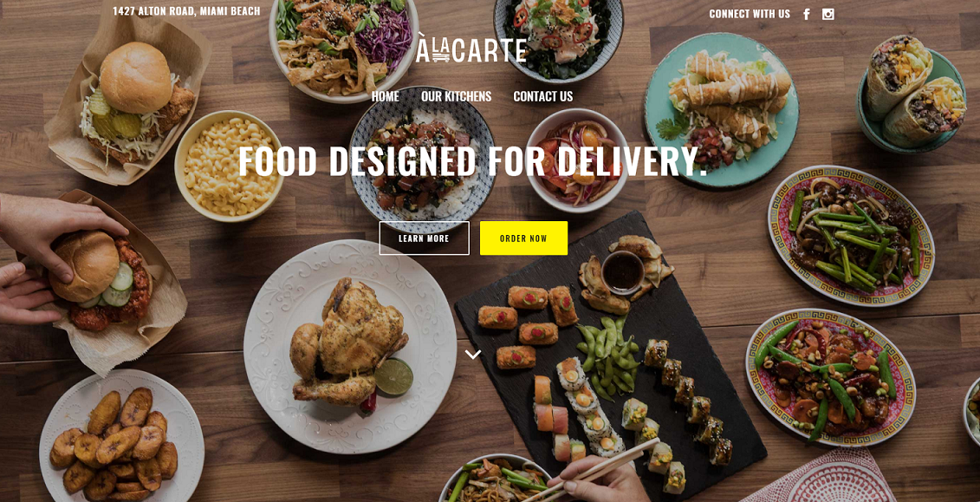Select Contact Us in navigation
Viewport: 980px width, 502px height.
point(543,96)
